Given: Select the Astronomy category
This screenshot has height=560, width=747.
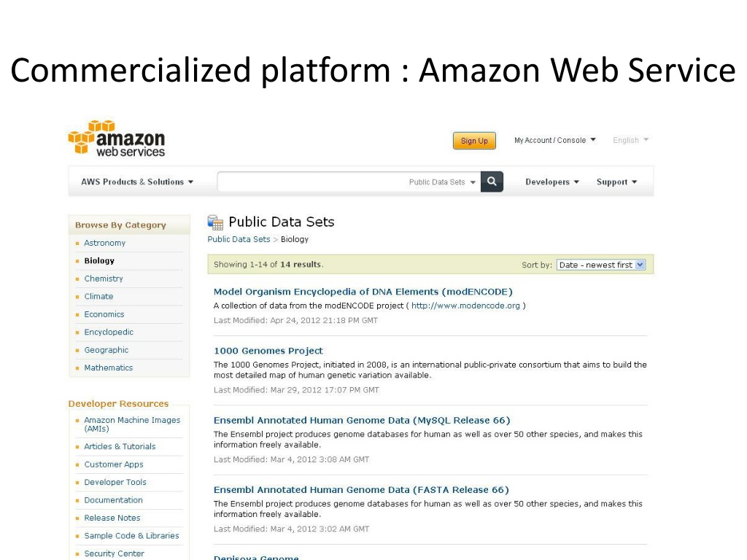Looking at the screenshot, I should point(105,243).
